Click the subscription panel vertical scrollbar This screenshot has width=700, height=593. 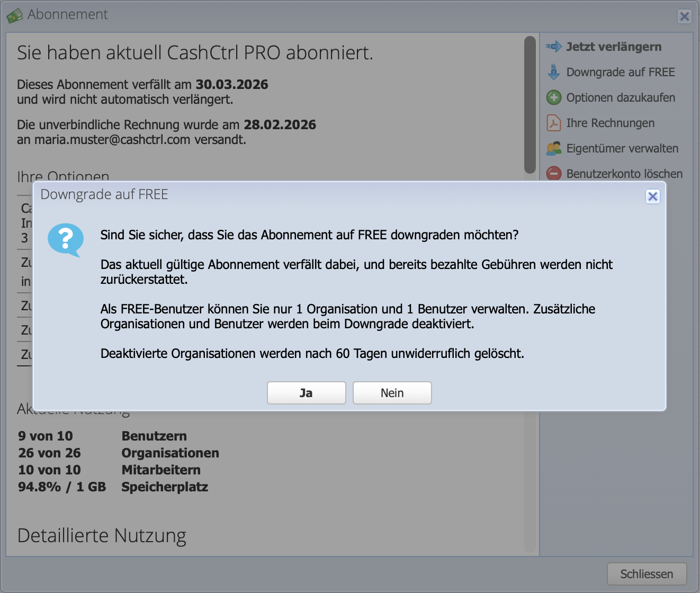(x=530, y=105)
